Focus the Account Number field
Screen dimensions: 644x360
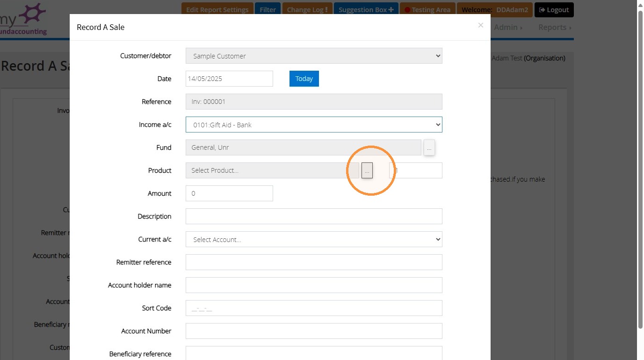[x=314, y=331]
